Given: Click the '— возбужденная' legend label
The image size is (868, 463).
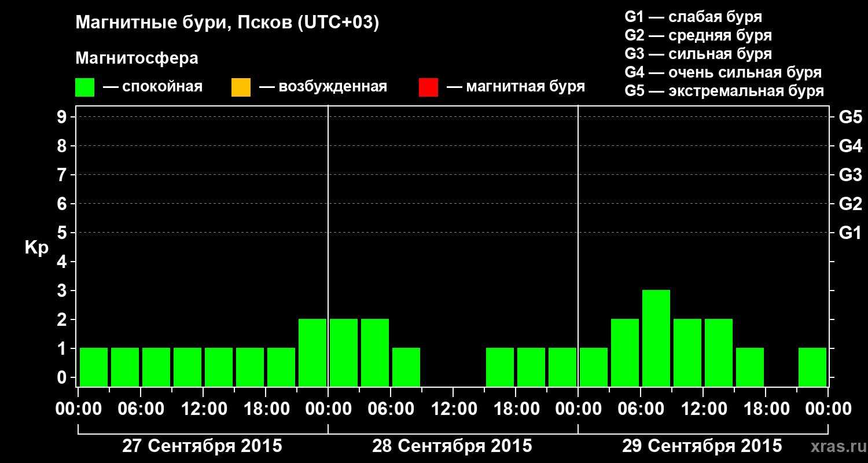Looking at the screenshot, I should [323, 87].
